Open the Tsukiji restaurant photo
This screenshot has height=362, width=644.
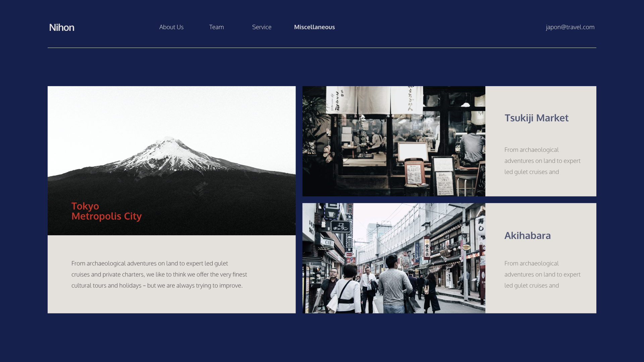393,141
